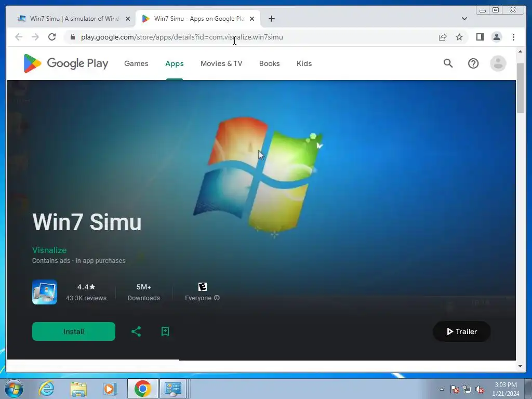Open the Chrome profile avatar
This screenshot has height=399, width=532.
[x=496, y=37]
